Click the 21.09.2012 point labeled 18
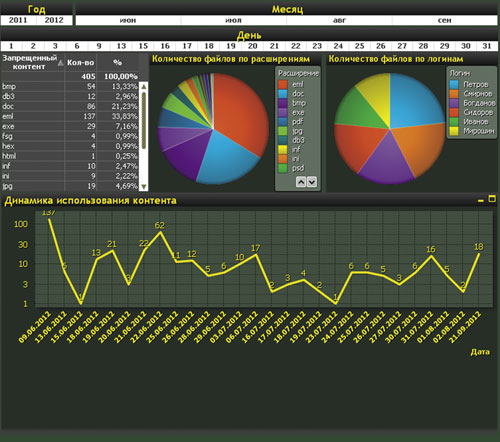The width and height of the screenshot is (500, 442). tap(479, 254)
